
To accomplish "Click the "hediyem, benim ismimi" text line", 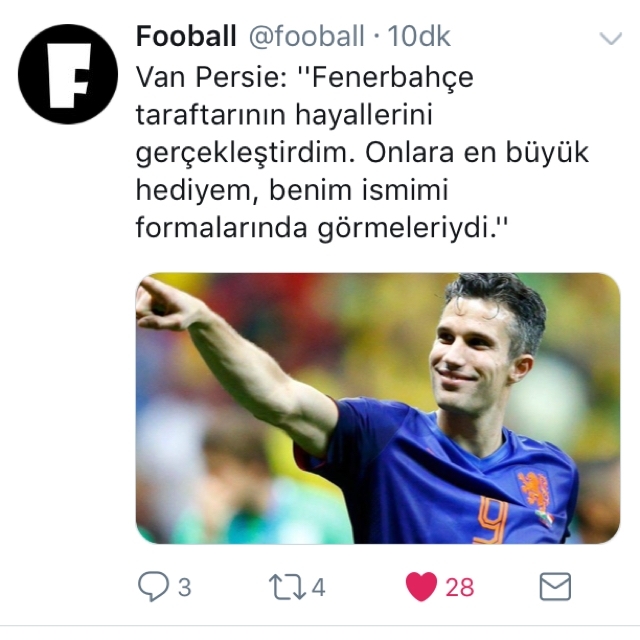I will tap(292, 190).
